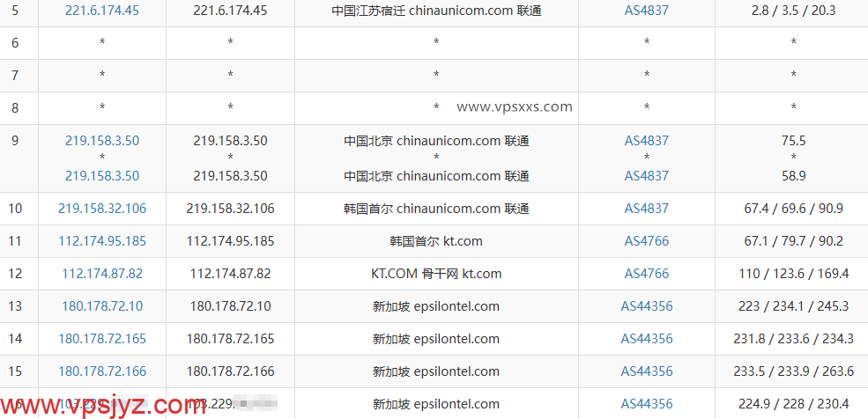
Task: Select the black hostname text 180.178.72.165
Action: tap(230, 339)
